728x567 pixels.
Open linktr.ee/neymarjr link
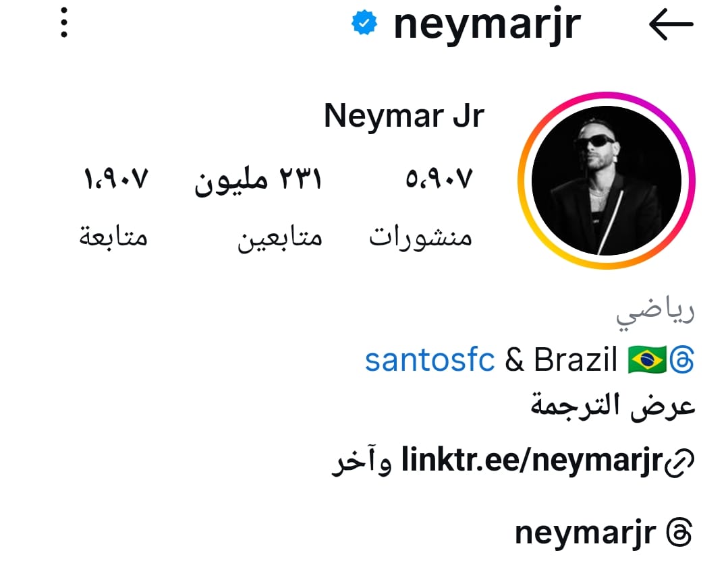coord(532,460)
